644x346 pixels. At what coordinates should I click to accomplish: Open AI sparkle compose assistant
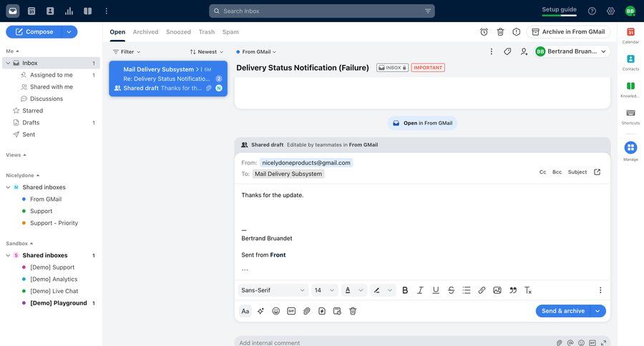click(x=260, y=311)
